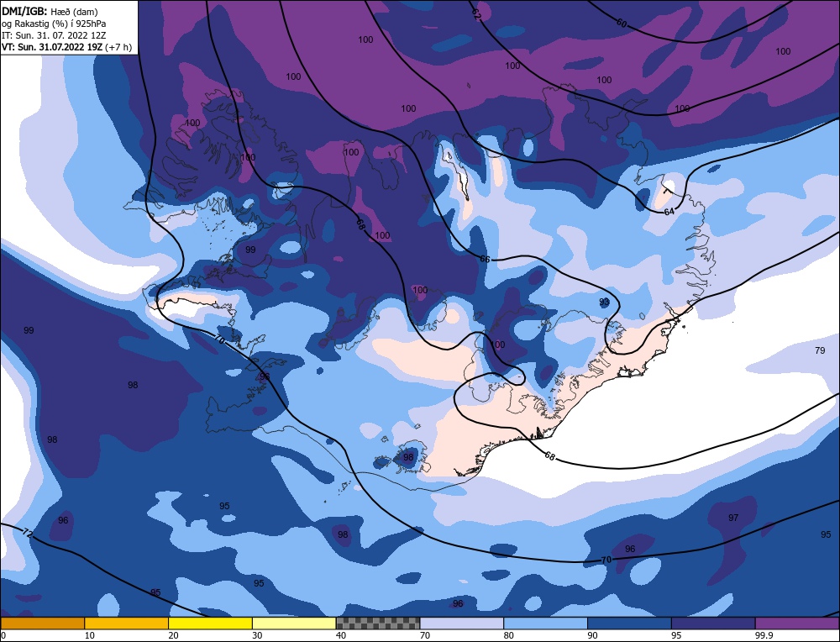The image size is (840, 642).
Task: Click the 'VT: Sun. 31.07.2022 19Z (+7 h)' line
Action: 66,47
